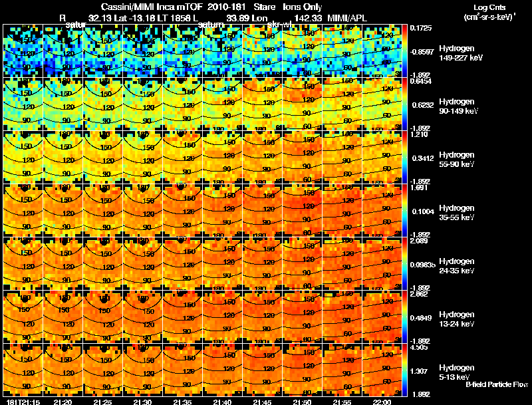Click the '21:20' time axis label
Viewport: 532px width, 405px height.
(x=63, y=402)
